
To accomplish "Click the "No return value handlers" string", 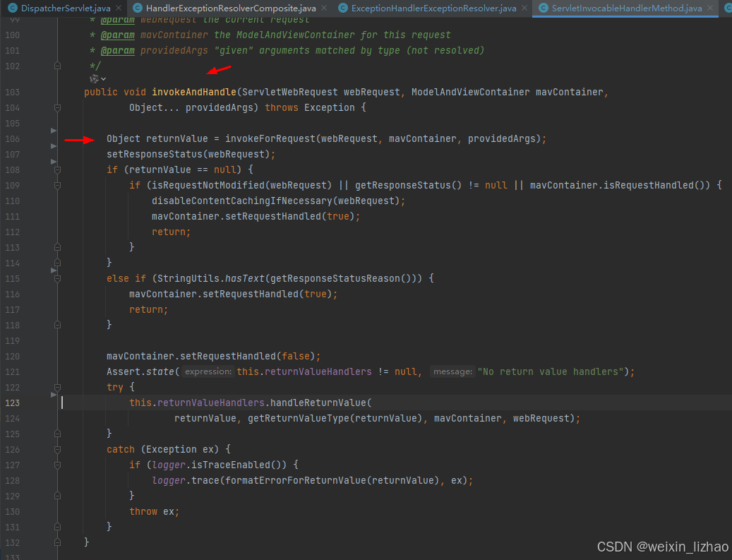I will 551,371.
